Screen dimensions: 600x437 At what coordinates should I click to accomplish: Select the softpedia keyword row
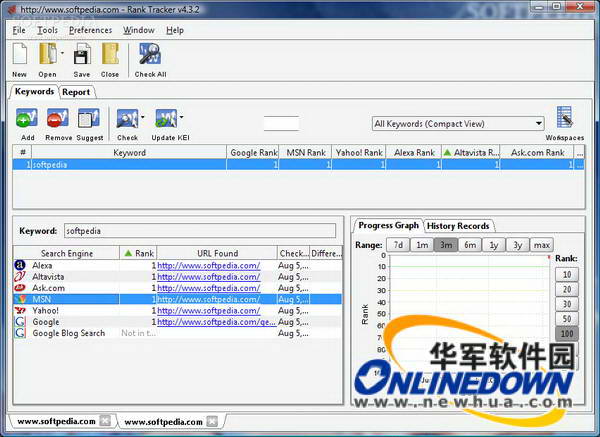tap(298, 165)
